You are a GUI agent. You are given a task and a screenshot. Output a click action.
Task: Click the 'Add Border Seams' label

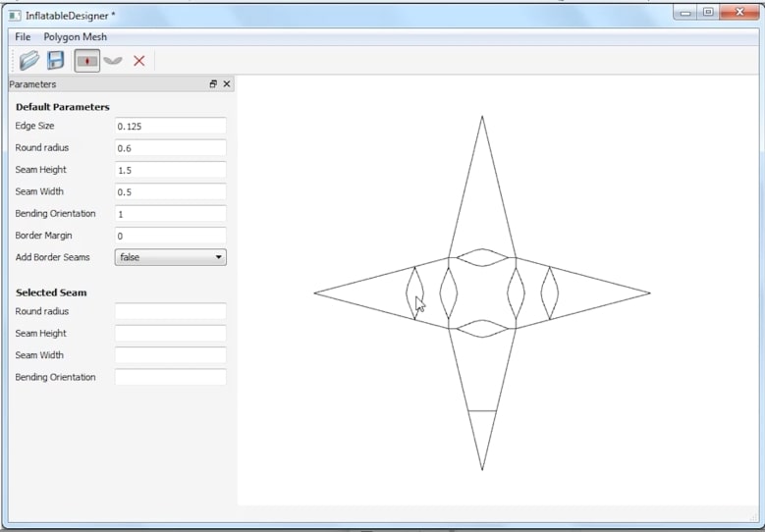click(53, 257)
